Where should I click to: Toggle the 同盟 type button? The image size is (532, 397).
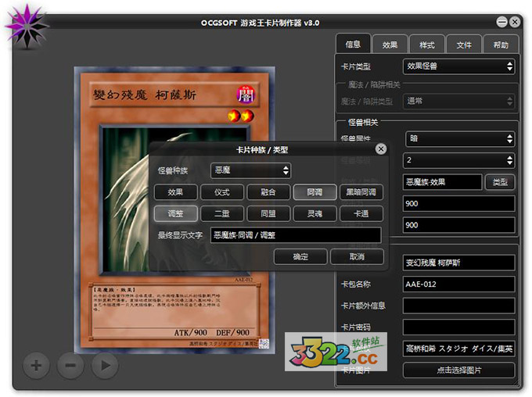268,213
